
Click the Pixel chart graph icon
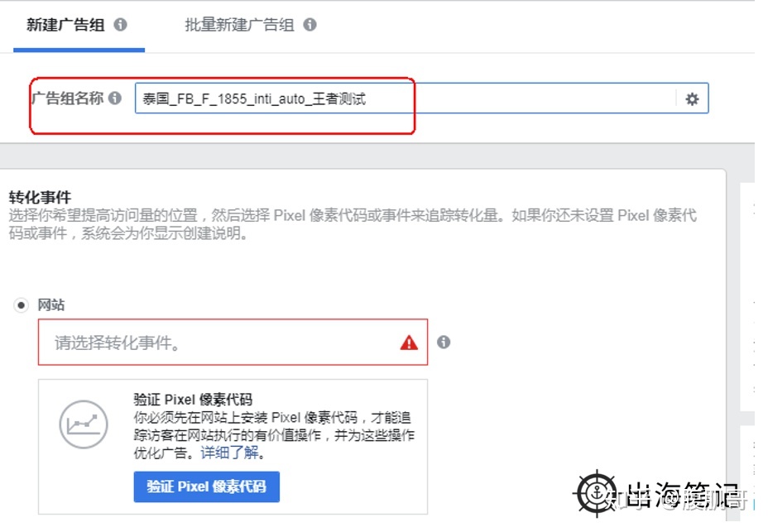[84, 424]
